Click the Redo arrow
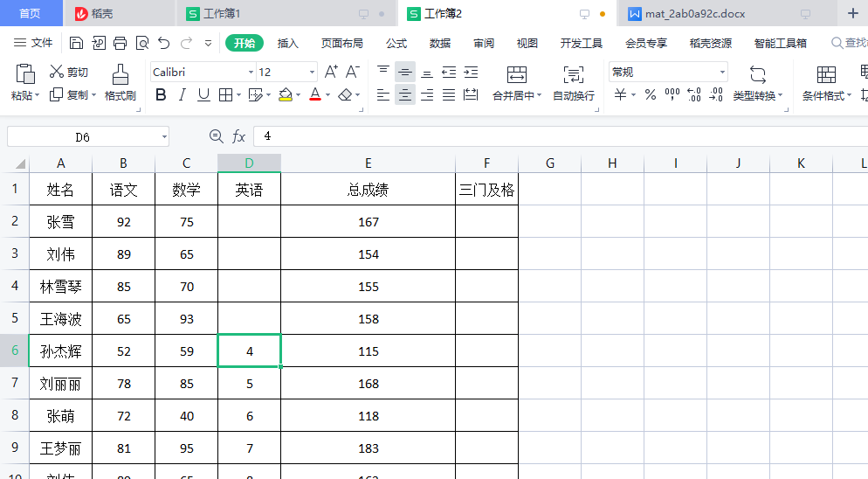Image resolution: width=868 pixels, height=479 pixels. tap(187, 43)
